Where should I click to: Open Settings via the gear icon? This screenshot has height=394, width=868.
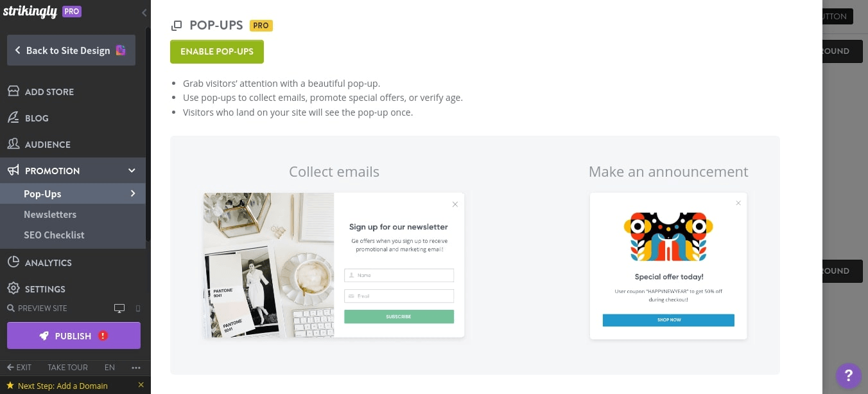pyautogui.click(x=13, y=289)
